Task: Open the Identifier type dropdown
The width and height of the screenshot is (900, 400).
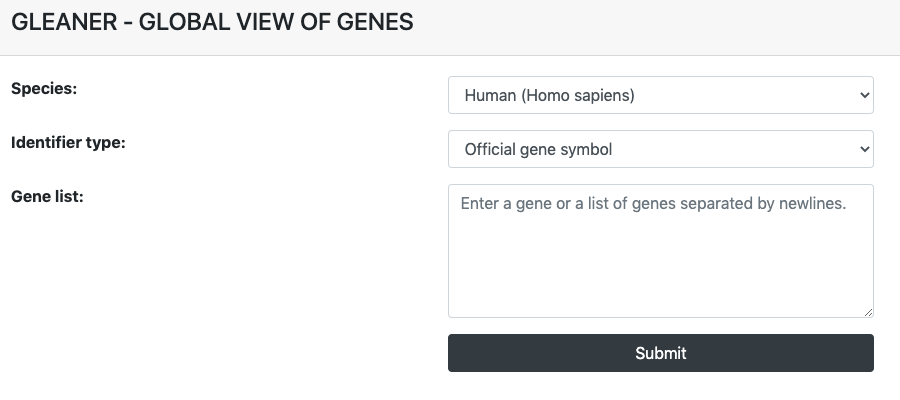Action: pyautogui.click(x=661, y=149)
